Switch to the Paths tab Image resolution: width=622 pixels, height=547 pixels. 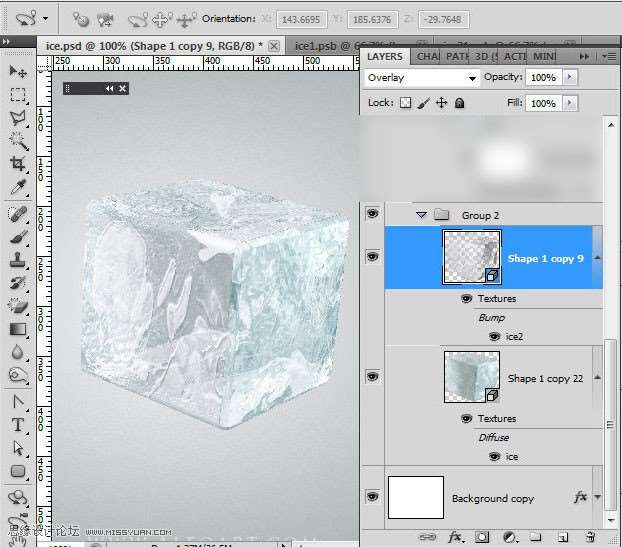pos(457,57)
